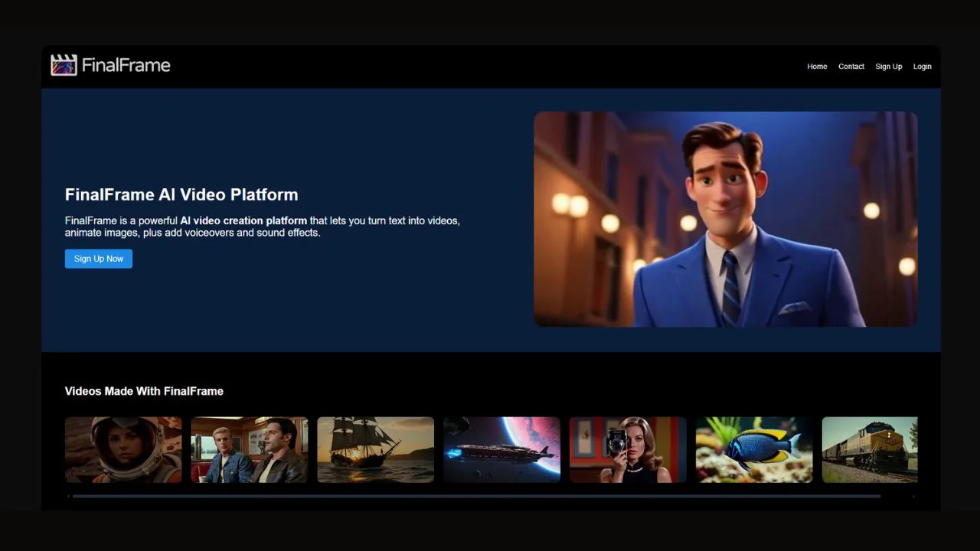Click the FinalFrame brand name text
This screenshot has width=980, height=551.
pos(126,66)
